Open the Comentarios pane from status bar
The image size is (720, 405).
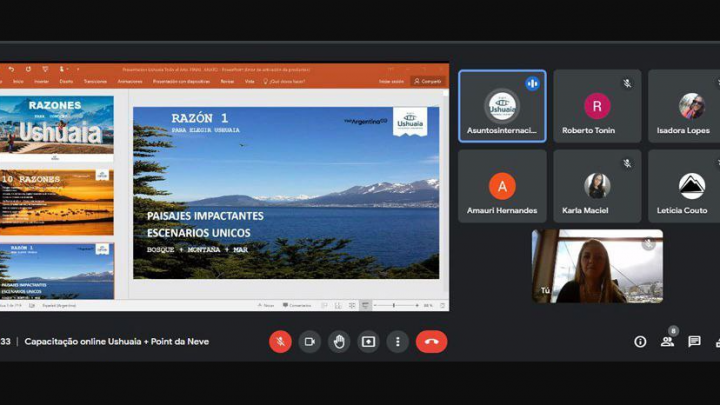296,305
